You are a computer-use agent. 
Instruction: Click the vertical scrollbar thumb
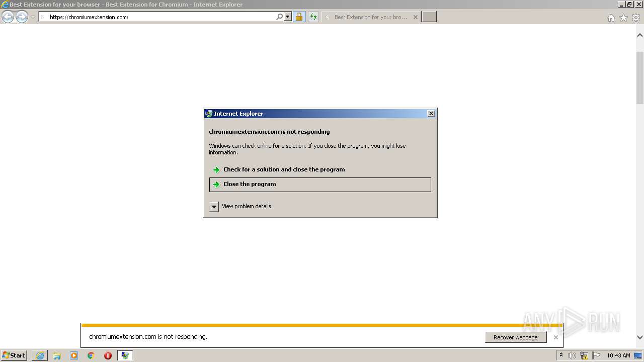(x=640, y=77)
